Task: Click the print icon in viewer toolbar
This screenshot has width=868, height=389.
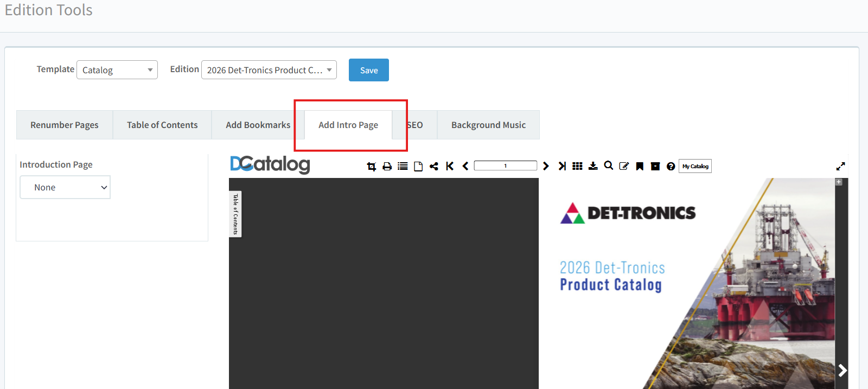Action: (x=387, y=167)
